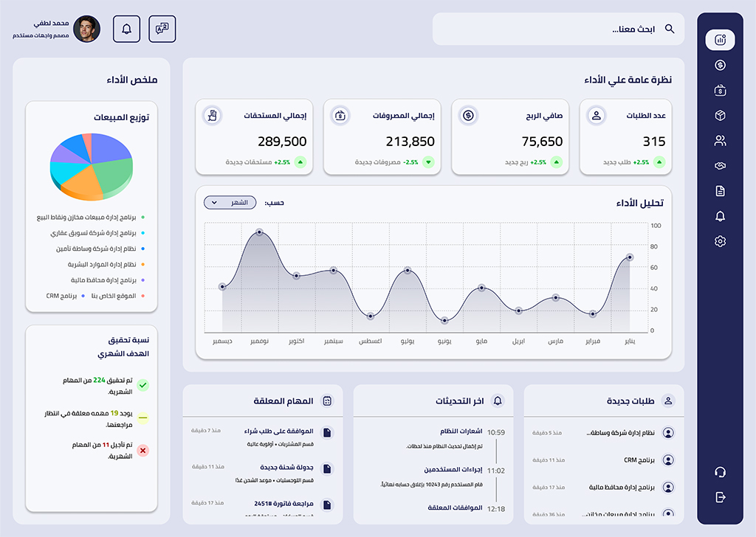Click the green checkmark achieved tasks indicator
Viewport: 756px width, 537px height.
click(143, 385)
